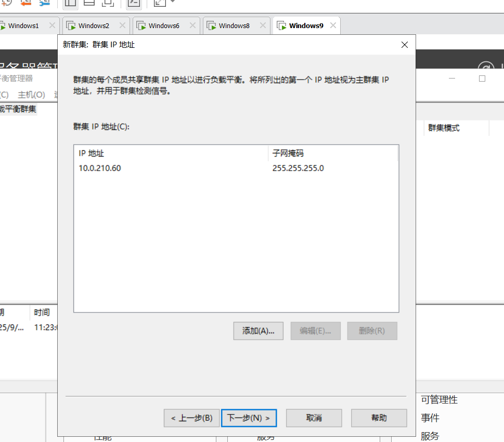Image resolution: width=504 pixels, height=442 pixels.
Task: Close the Windows2 VM tab
Action: click(122, 25)
